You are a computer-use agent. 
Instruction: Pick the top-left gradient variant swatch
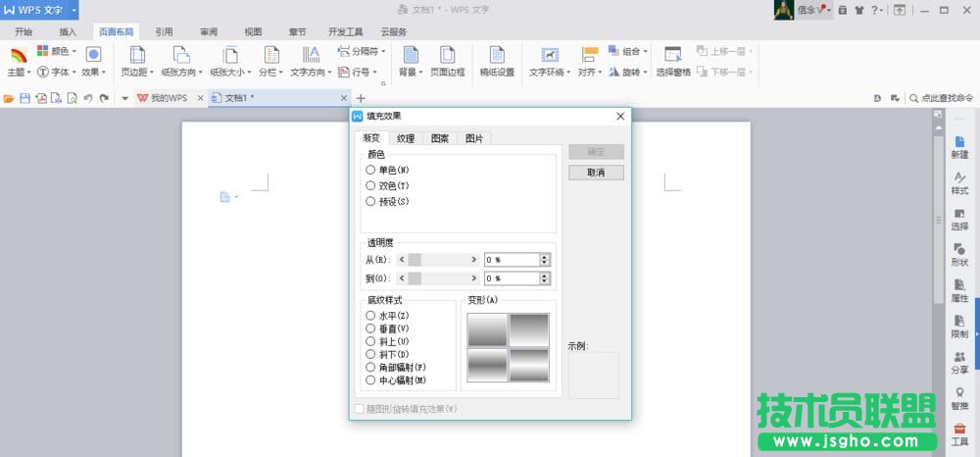pos(487,330)
